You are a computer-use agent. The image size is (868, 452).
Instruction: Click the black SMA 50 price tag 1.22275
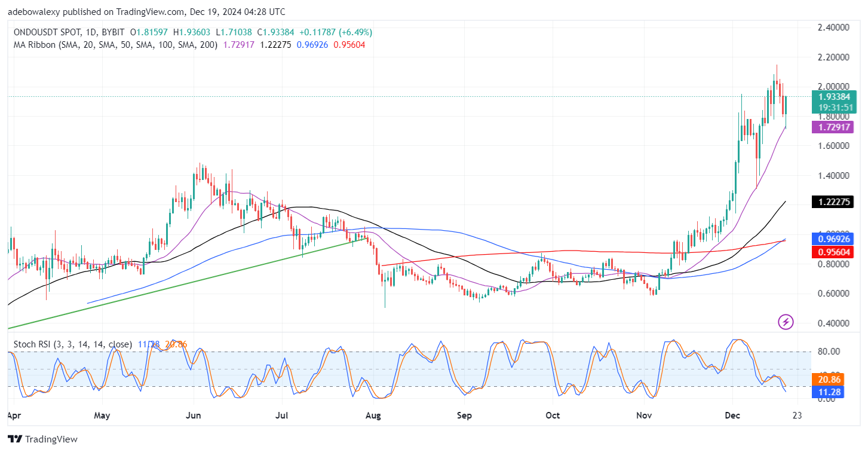click(x=832, y=201)
